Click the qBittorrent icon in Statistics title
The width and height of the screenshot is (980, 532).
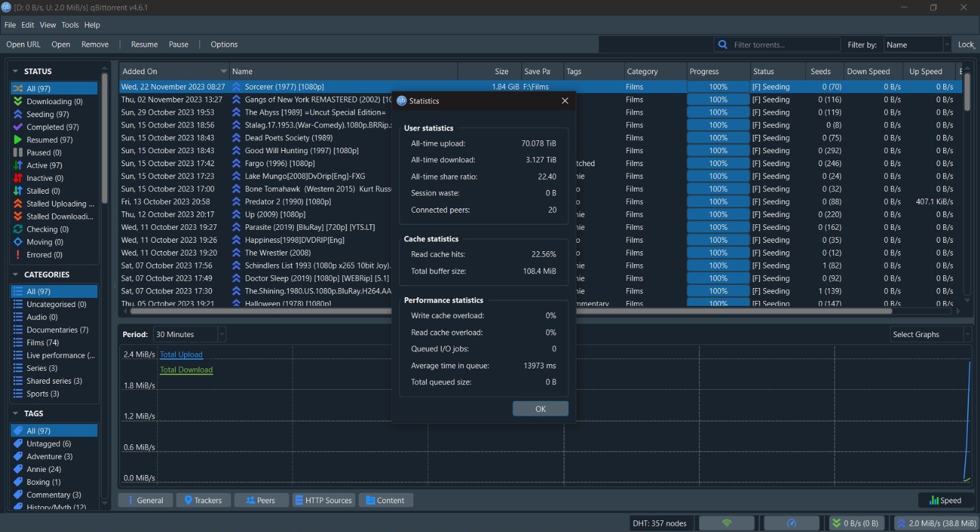[x=402, y=101]
